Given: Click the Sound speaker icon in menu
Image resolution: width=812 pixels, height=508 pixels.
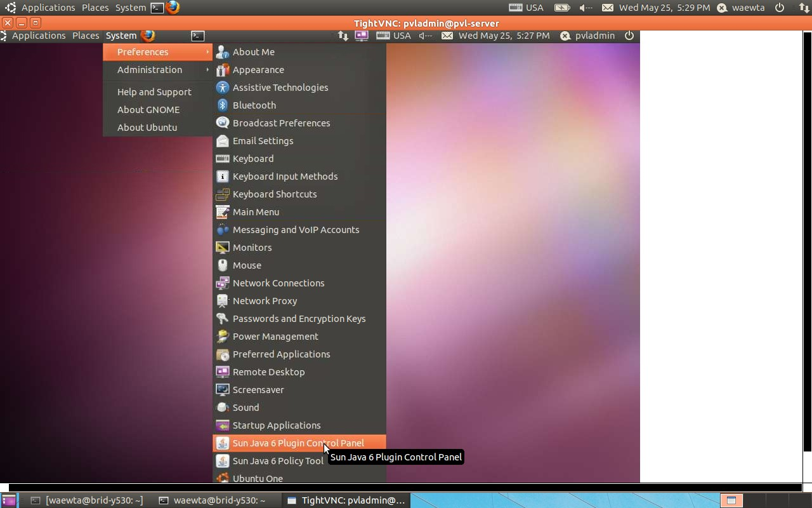Looking at the screenshot, I should 222,408.
